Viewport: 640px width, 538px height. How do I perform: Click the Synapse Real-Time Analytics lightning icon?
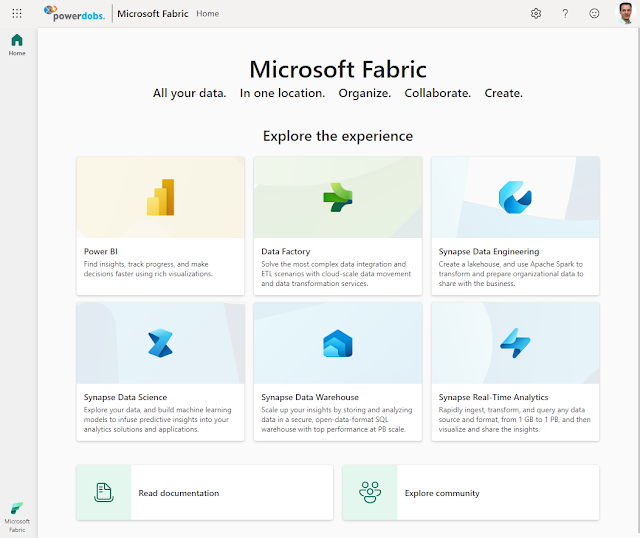(x=515, y=343)
